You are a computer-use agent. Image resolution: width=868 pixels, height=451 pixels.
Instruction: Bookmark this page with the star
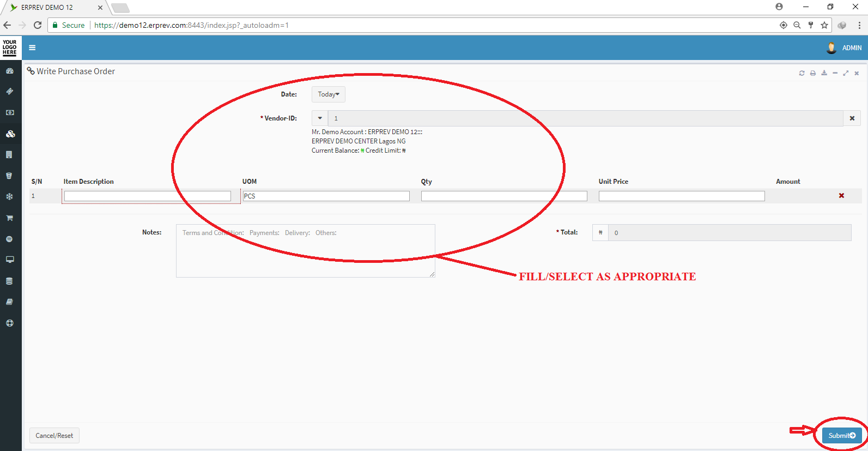tap(824, 25)
